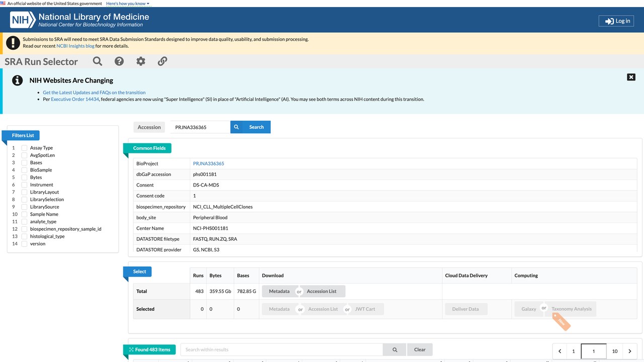Go to the next page with right chevron
Viewport: 644px width, 362px height.
629,351
